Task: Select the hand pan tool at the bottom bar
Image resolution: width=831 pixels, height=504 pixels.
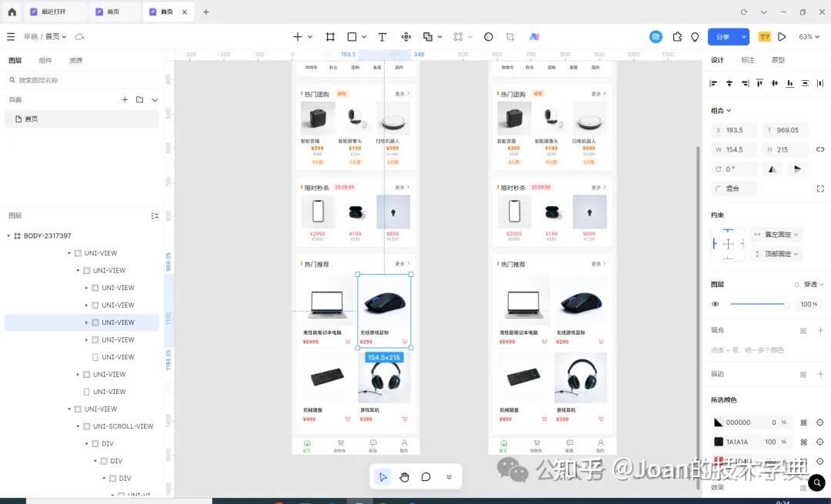Action: (x=405, y=477)
